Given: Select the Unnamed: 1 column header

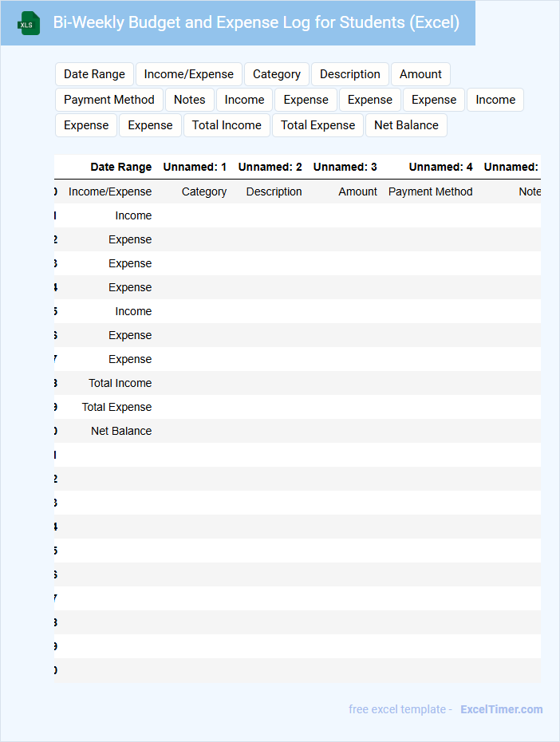Looking at the screenshot, I should point(195,167).
